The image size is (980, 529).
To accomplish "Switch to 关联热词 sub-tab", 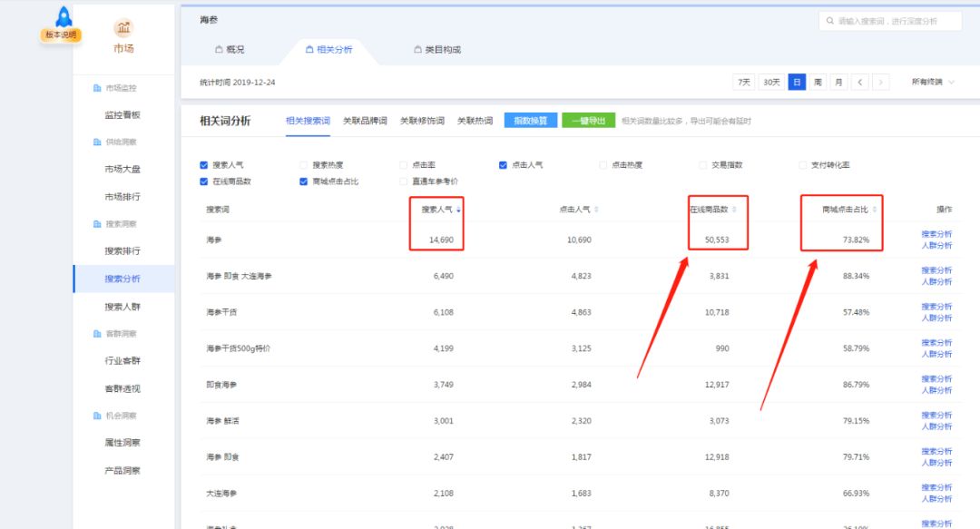I will pos(475,121).
